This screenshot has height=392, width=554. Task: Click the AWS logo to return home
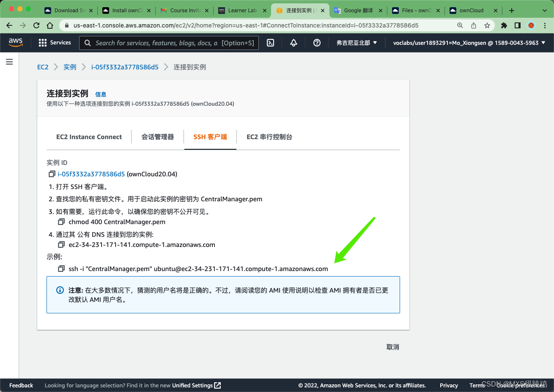(x=15, y=42)
